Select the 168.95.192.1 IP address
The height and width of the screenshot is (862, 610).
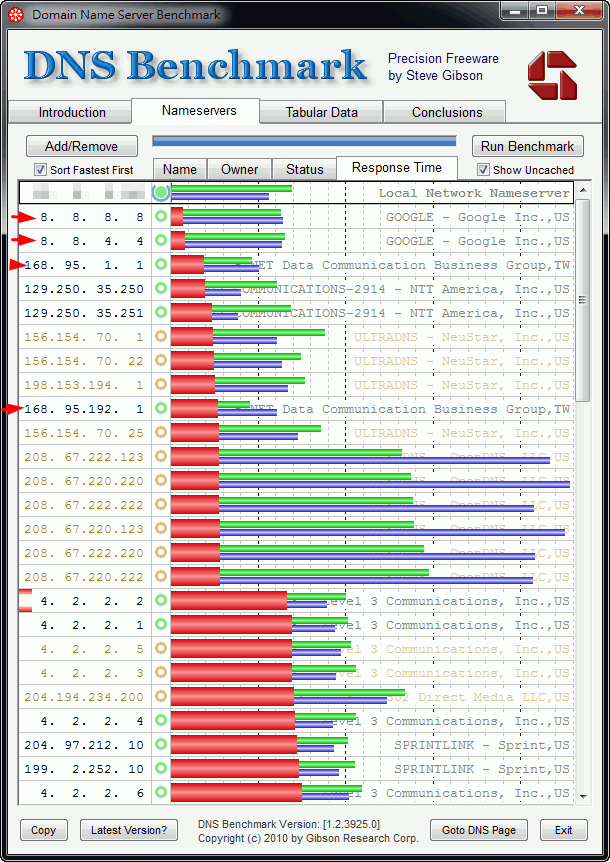tap(84, 409)
